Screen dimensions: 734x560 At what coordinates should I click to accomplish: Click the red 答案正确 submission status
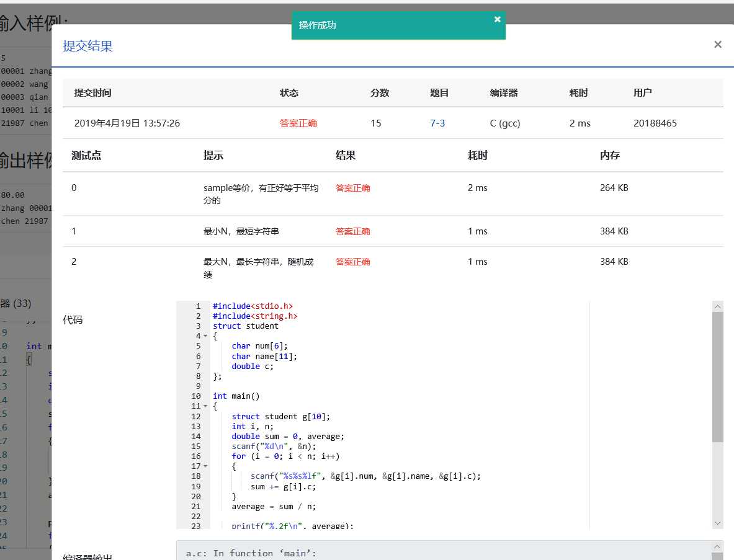[298, 123]
